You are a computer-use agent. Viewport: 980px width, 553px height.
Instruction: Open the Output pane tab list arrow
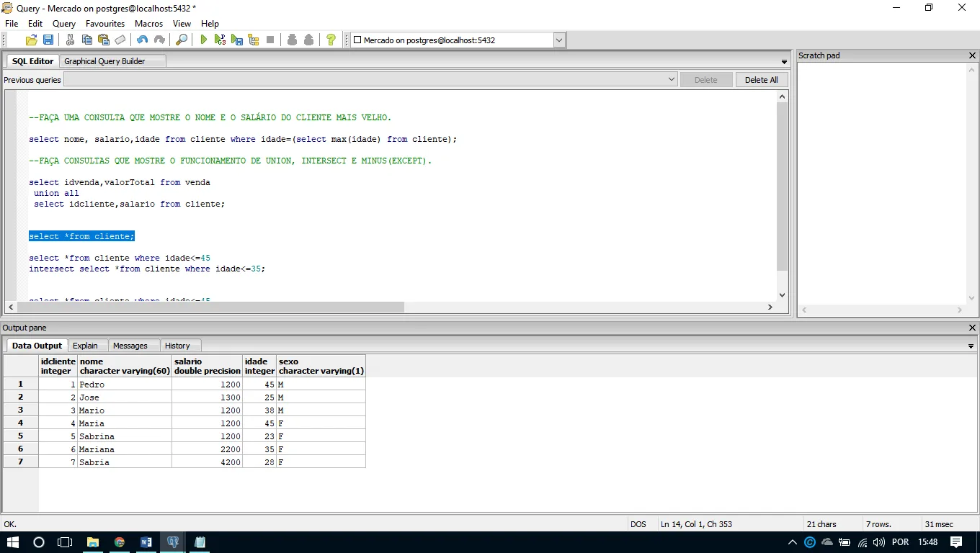pos(971,346)
